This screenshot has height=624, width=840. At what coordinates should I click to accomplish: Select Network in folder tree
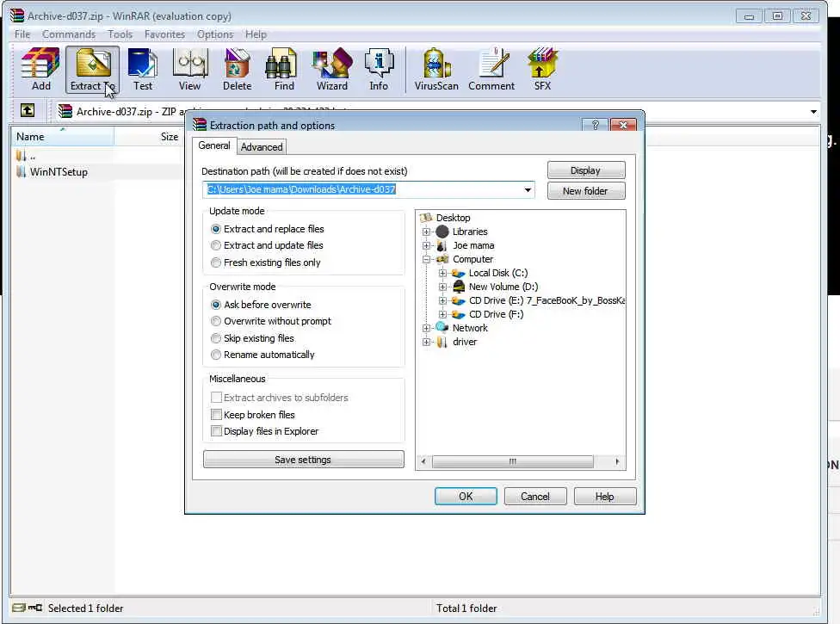470,328
